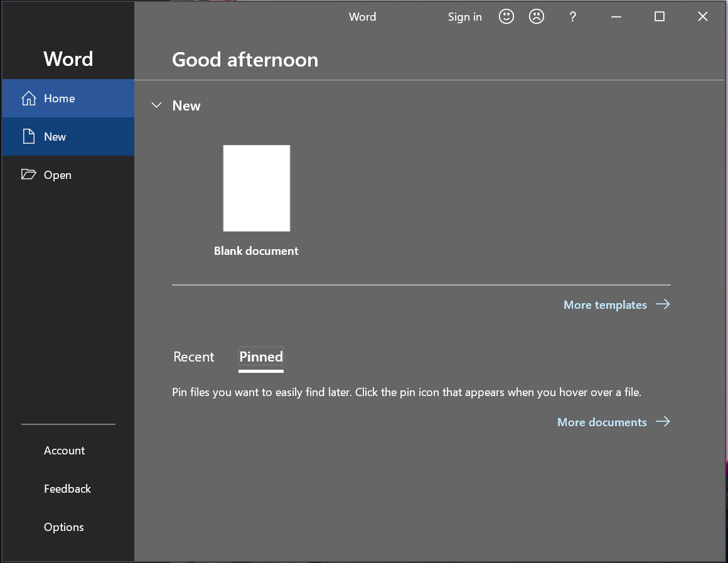
Task: Click the arrow icon beside More templates
Action: tap(663, 304)
